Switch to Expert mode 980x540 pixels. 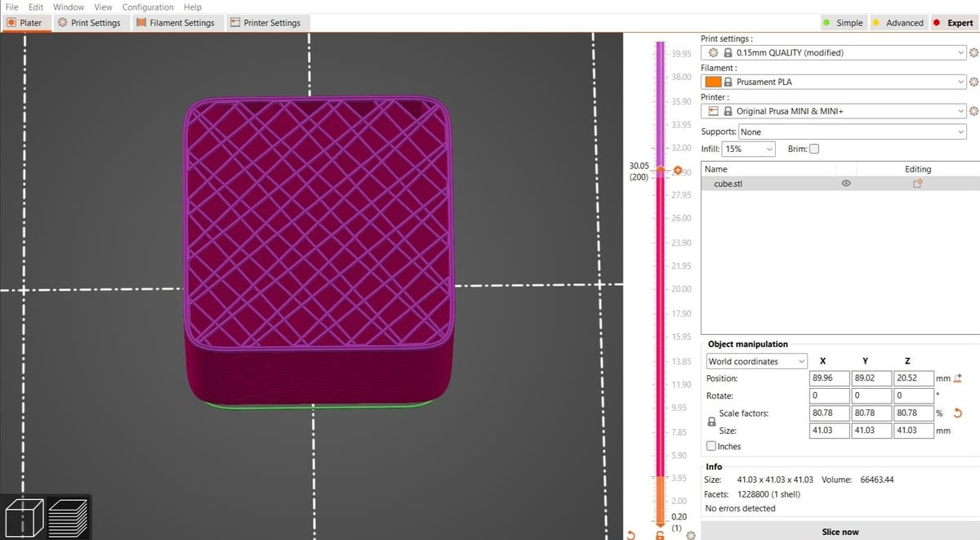click(x=953, y=23)
